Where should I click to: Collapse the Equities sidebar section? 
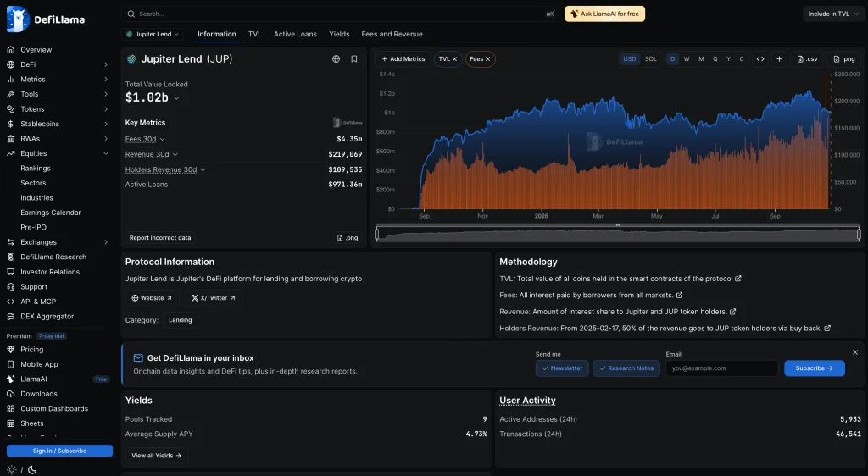(x=106, y=153)
